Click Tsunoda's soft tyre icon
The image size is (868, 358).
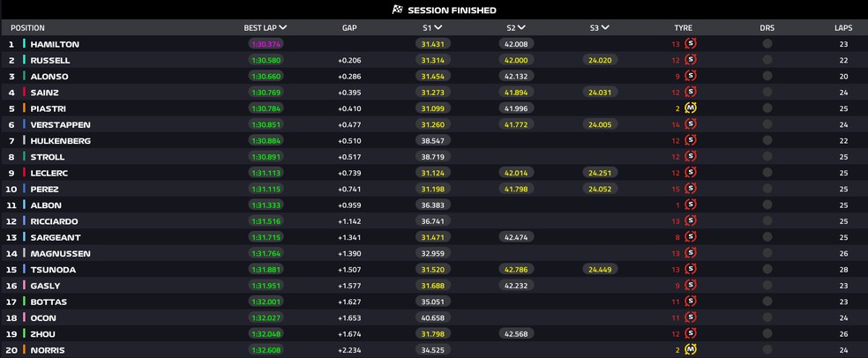point(691,269)
